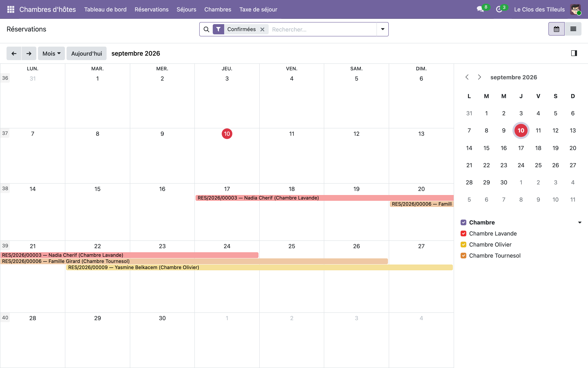Click mini calendar previous chevron
588x368 pixels.
tap(467, 77)
